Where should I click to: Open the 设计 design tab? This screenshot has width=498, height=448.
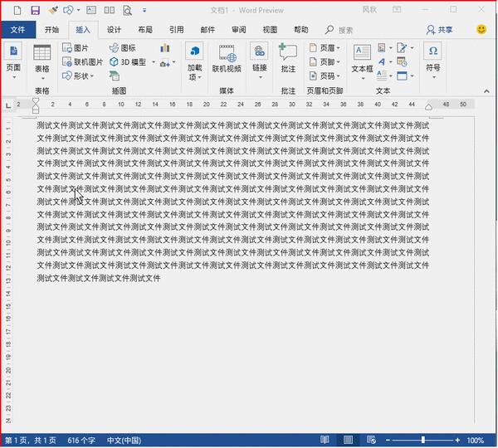(114, 29)
